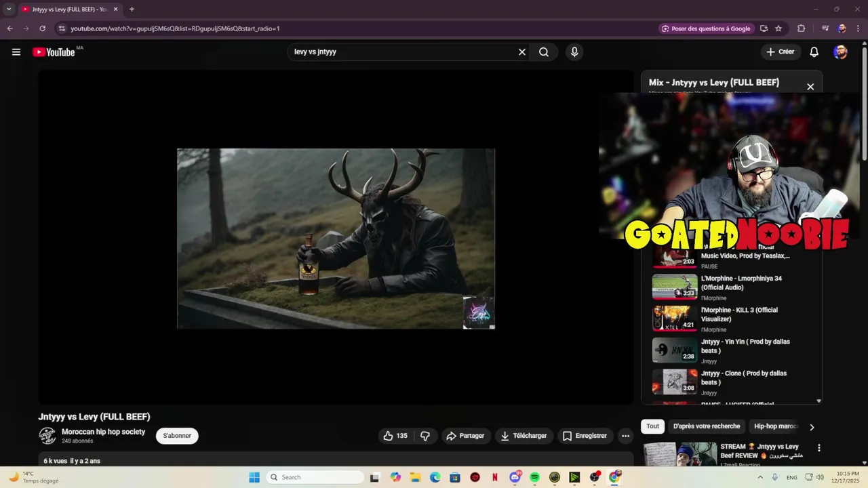Show hidden system tray icons
Screen dimensions: 868x488
(x=759, y=477)
